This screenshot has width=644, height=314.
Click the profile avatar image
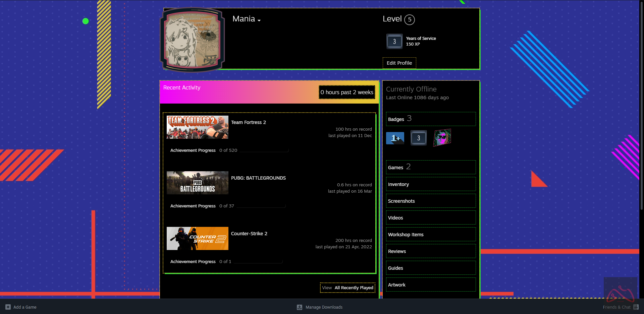tap(192, 40)
